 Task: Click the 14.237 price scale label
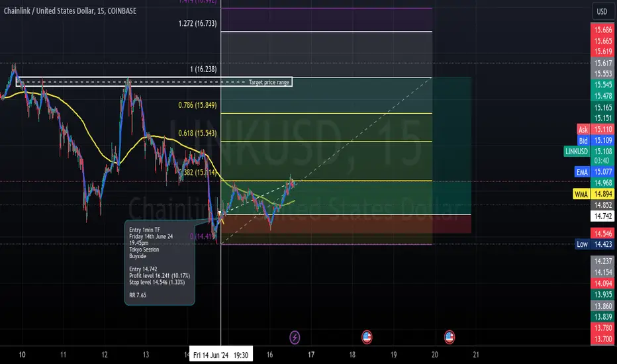pos(602,261)
